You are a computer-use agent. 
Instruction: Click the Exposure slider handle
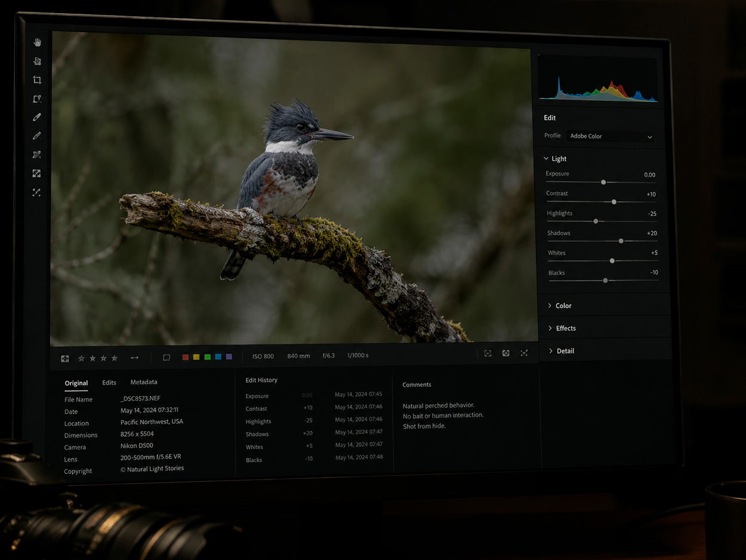[603, 182]
